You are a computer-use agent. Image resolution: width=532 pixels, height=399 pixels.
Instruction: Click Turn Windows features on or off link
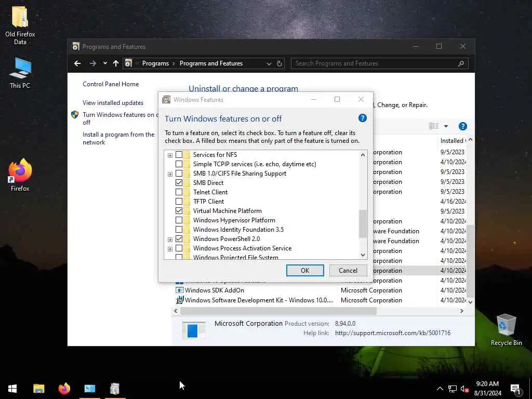click(120, 118)
